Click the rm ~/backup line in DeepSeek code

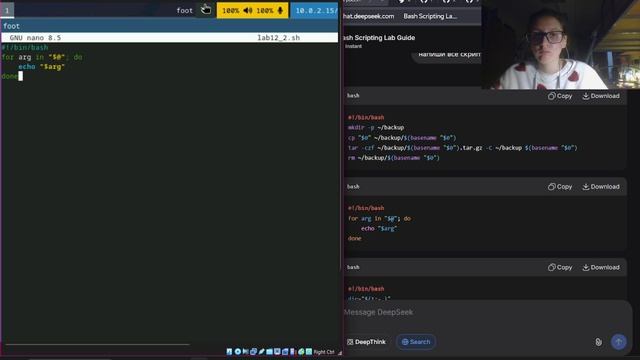394,158
